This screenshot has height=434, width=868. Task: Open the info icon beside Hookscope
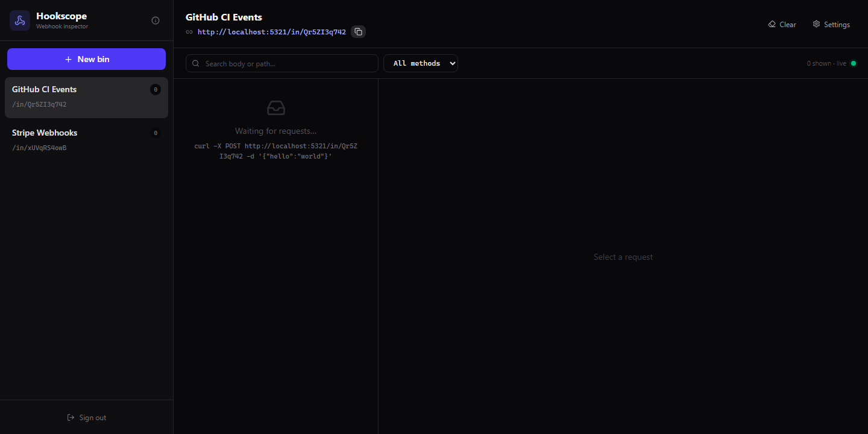(156, 20)
